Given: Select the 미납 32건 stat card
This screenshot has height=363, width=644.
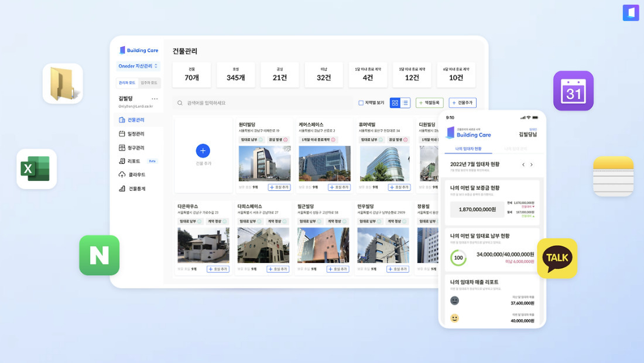Looking at the screenshot, I should (x=324, y=75).
